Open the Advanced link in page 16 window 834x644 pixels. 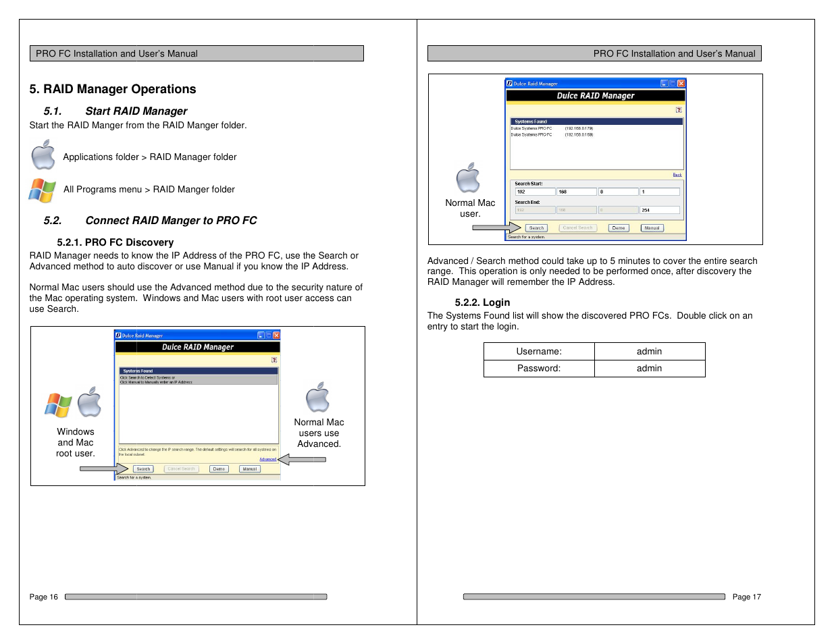tap(268, 459)
